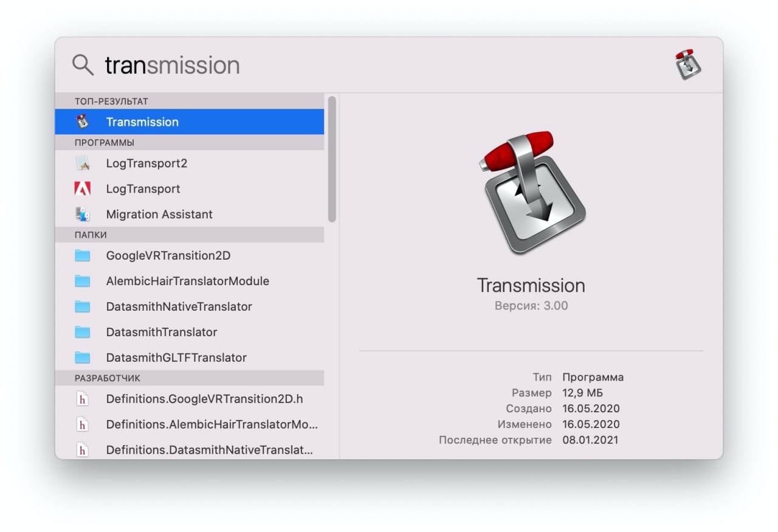Click the Transmission icon in the top result row

83,122
